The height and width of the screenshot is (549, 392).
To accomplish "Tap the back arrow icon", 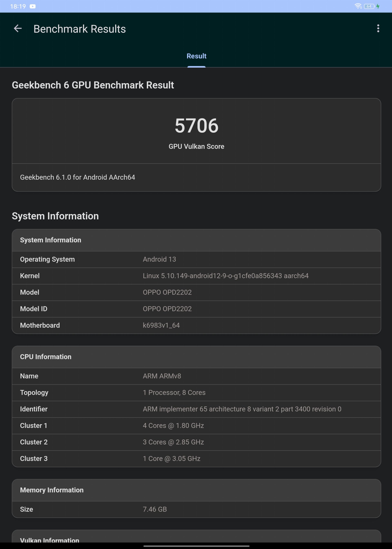I will tap(18, 28).
